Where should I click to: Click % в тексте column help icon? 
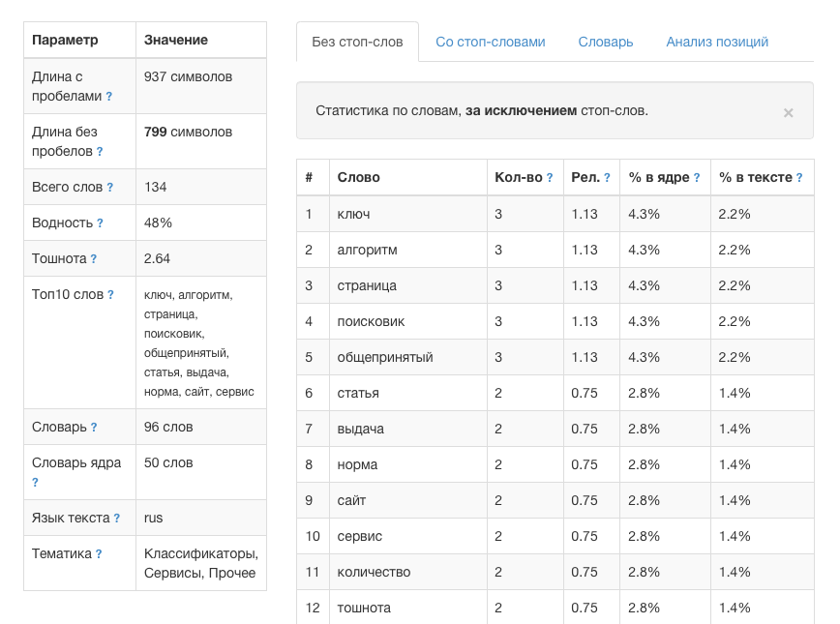[799, 178]
